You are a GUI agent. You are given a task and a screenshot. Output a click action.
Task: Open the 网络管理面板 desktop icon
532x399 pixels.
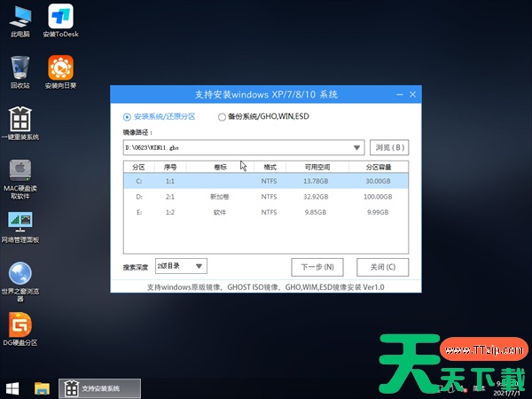click(20, 227)
